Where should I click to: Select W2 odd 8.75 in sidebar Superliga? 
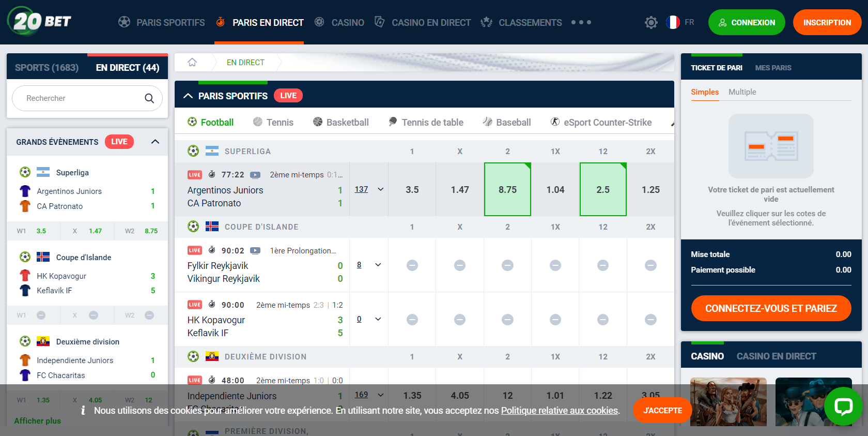point(142,231)
